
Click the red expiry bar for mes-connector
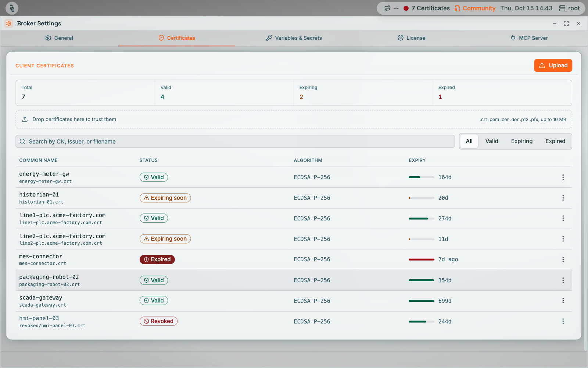(x=422, y=259)
